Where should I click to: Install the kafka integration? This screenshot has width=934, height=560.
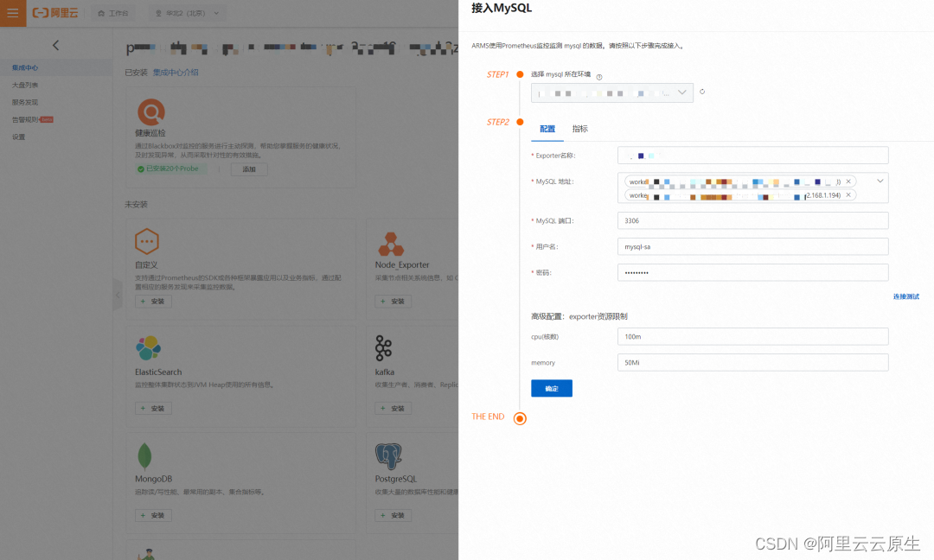(393, 408)
